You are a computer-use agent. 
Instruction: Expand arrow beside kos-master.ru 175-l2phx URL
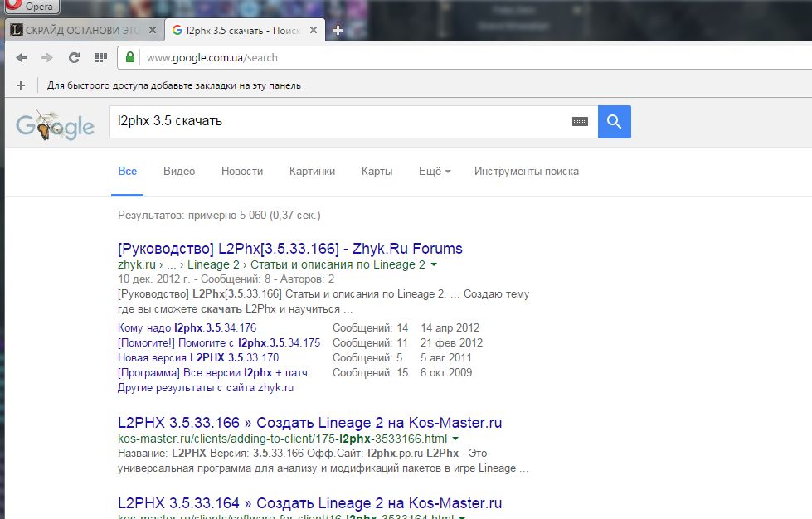(455, 439)
